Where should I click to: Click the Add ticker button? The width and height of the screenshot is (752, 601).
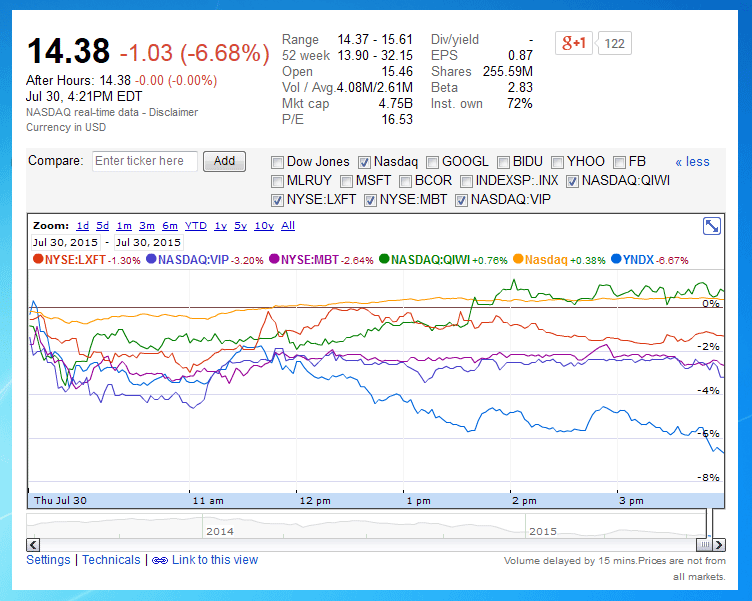[x=224, y=161]
